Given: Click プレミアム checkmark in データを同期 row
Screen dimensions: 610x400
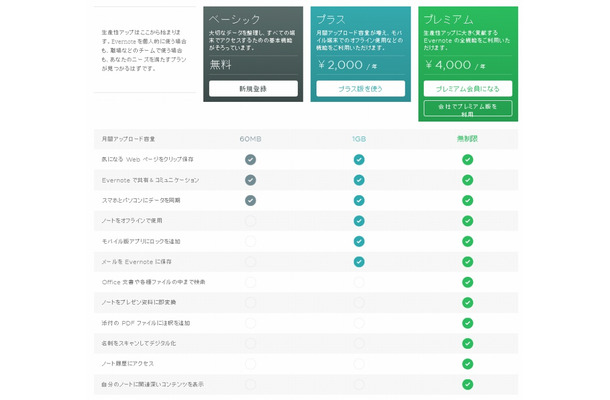Looking at the screenshot, I should tap(468, 200).
